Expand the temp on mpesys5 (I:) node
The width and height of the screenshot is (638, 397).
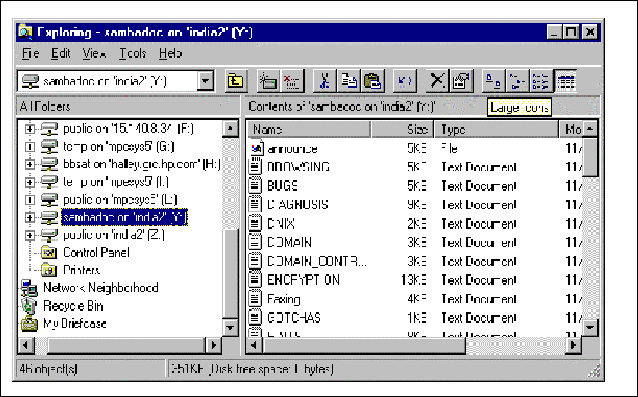tap(30, 182)
